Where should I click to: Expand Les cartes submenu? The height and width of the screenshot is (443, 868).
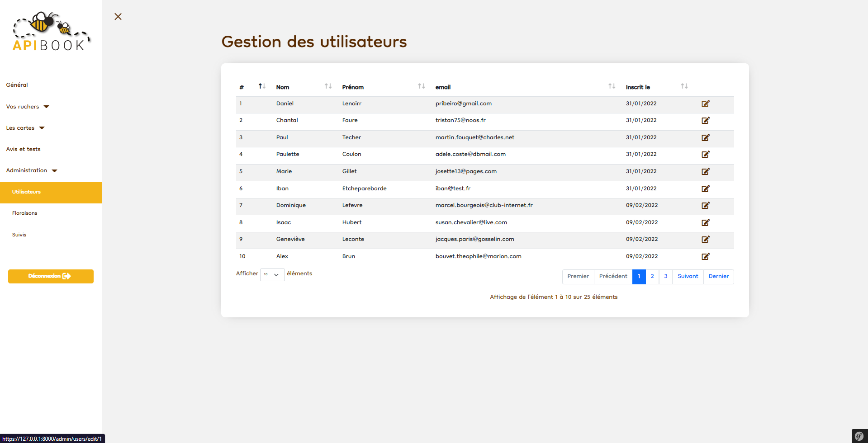pos(25,128)
